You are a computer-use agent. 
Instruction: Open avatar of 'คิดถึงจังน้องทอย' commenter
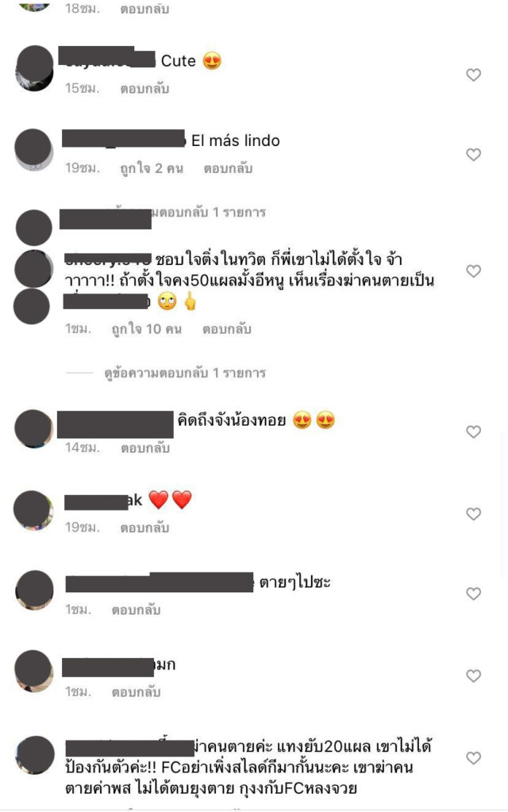pos(33,428)
